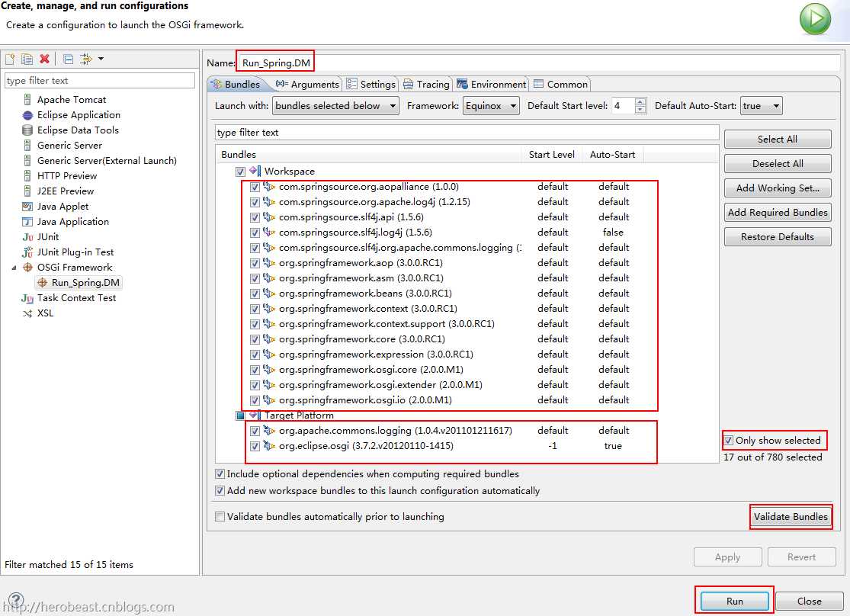
Task: Click Add Required Bundles button
Action: click(x=778, y=213)
